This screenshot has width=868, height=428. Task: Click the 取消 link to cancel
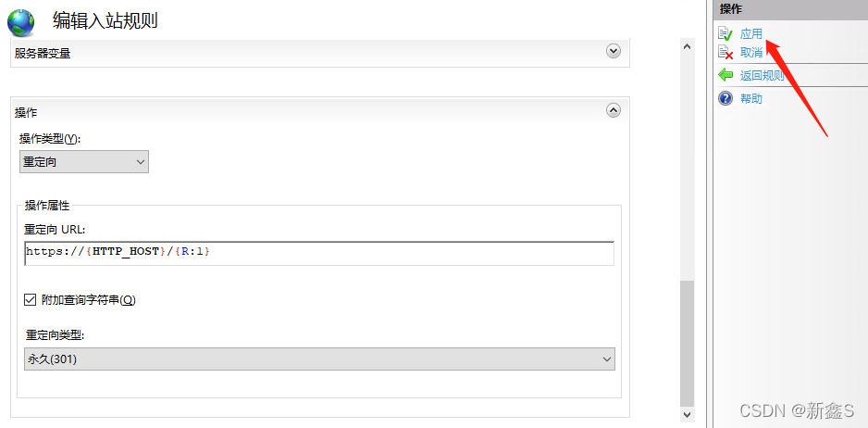click(751, 53)
